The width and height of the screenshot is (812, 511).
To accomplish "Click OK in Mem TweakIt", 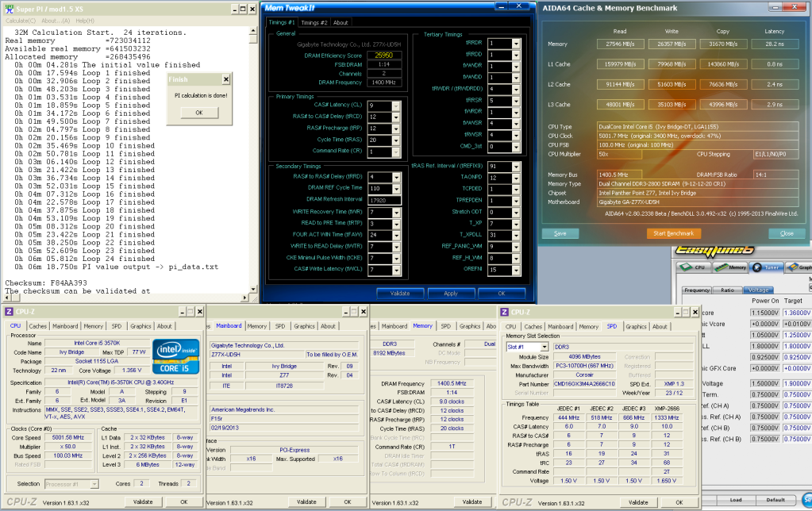I will 502,294.
